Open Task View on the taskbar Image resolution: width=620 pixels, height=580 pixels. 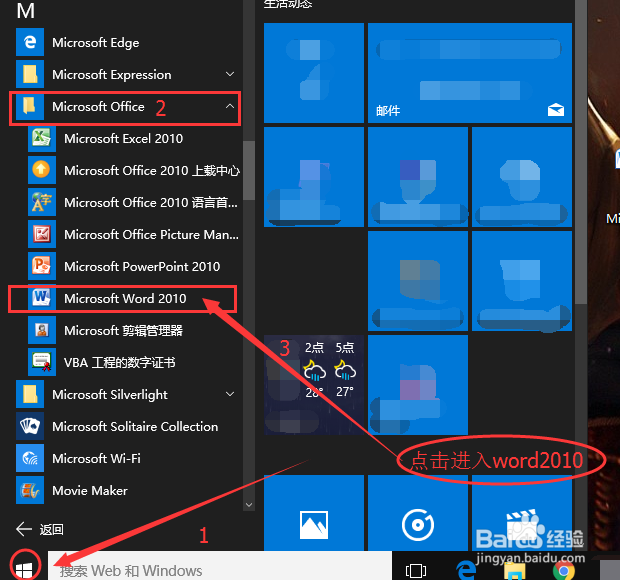[x=416, y=571]
